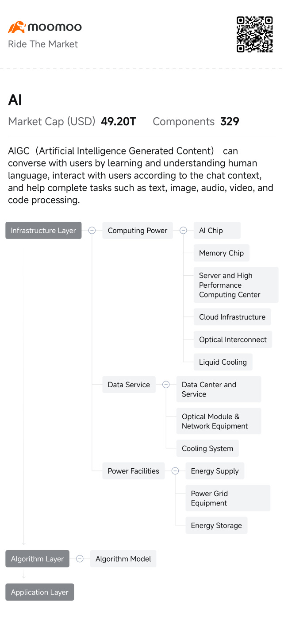The height and width of the screenshot is (644, 284).
Task: Select the Optical Interconnect node
Action: 233,339
